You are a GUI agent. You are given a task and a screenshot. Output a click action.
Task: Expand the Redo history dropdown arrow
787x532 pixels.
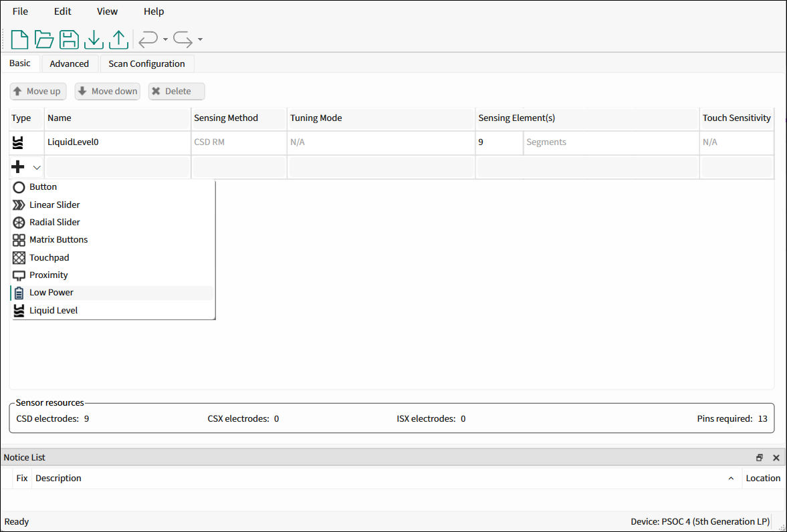coord(200,40)
